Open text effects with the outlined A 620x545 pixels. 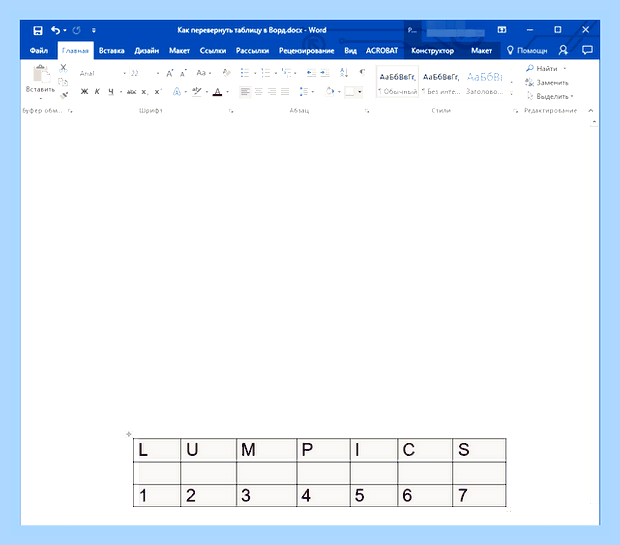click(x=177, y=92)
